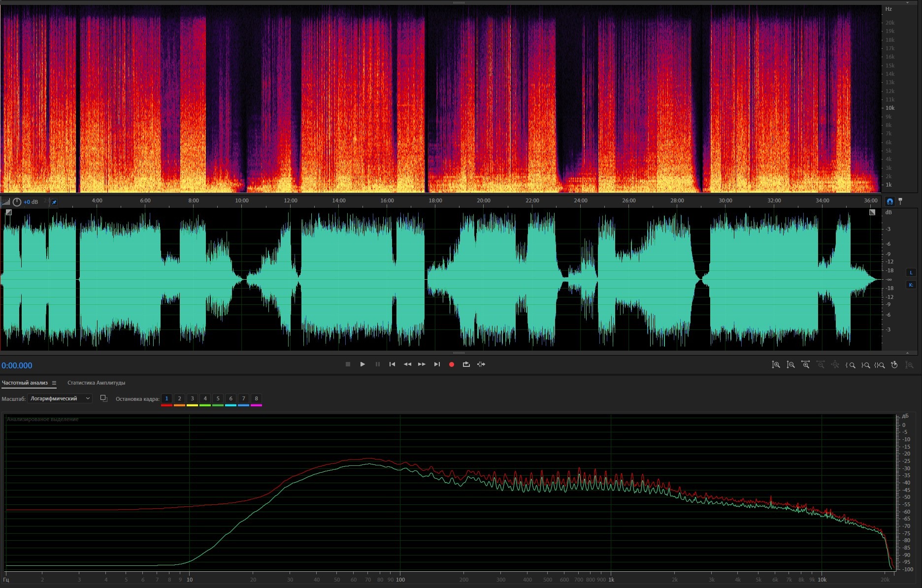
Task: Select the Частотный анализ tab
Action: 25,383
